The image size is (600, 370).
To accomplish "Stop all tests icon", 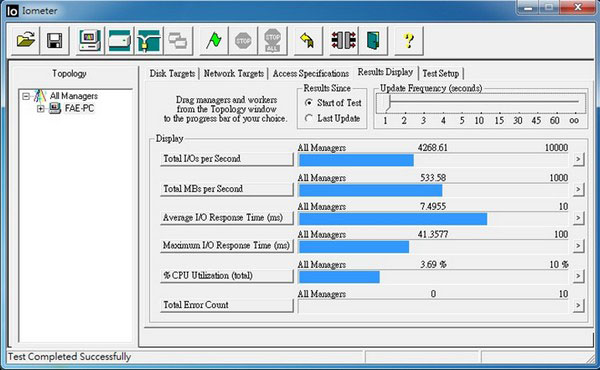I will click(272, 40).
